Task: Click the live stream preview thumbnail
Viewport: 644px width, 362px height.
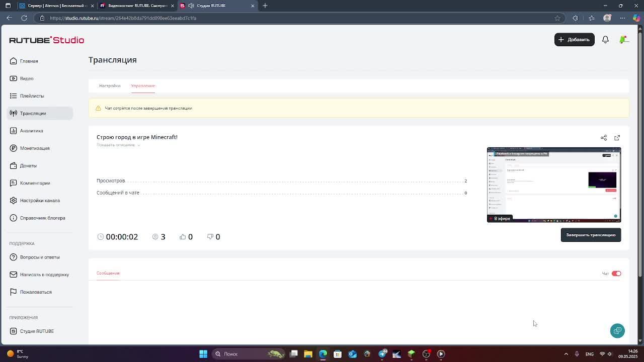Action: [x=554, y=185]
